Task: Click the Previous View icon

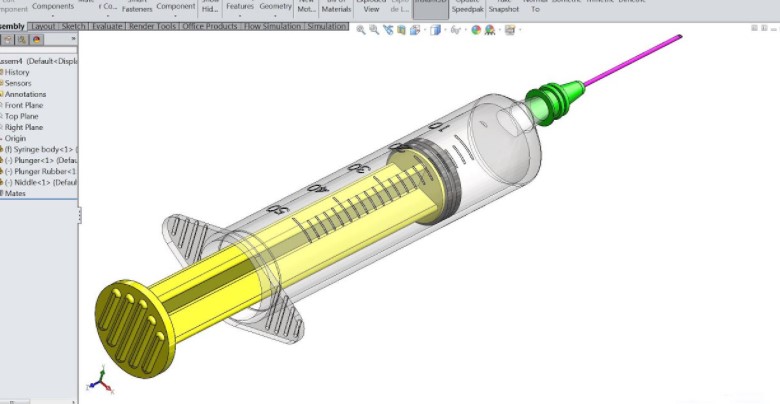Action: pos(387,30)
